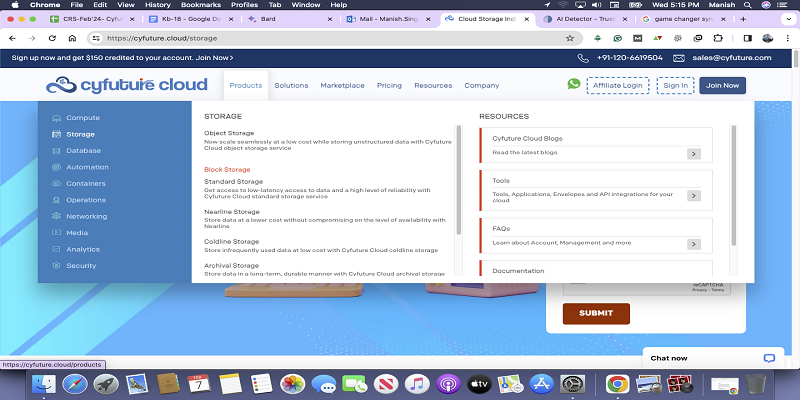This screenshot has width=800, height=400.
Task: Open App Store in the Dock
Action: coord(541,384)
